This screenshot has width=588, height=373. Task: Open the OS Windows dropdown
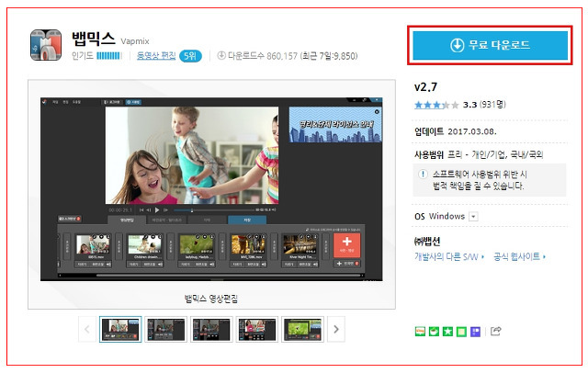[x=474, y=217]
